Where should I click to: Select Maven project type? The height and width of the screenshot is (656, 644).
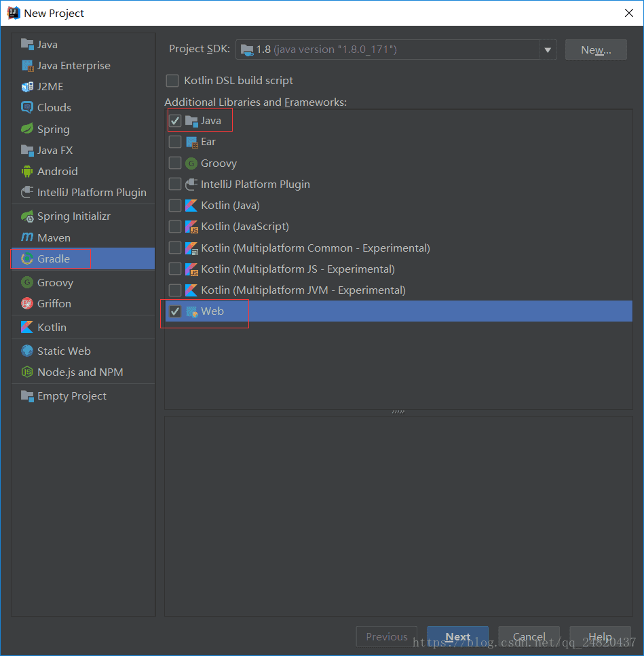tap(83, 237)
